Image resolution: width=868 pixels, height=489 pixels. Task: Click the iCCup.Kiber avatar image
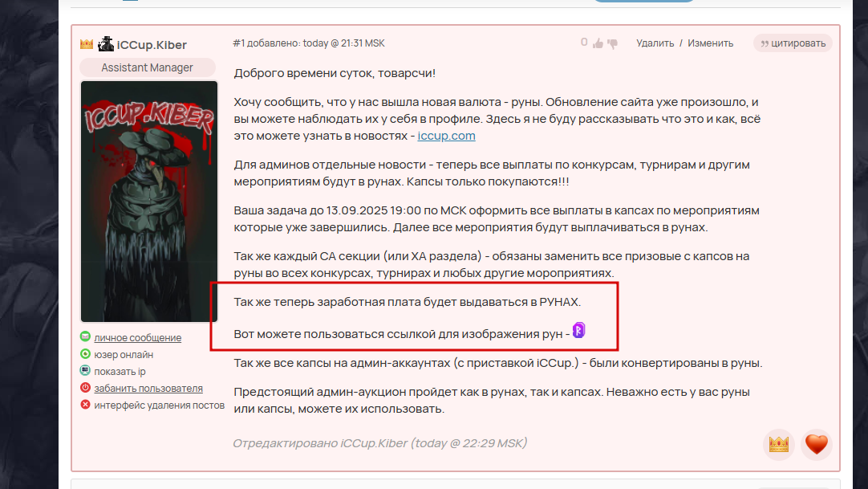click(149, 202)
